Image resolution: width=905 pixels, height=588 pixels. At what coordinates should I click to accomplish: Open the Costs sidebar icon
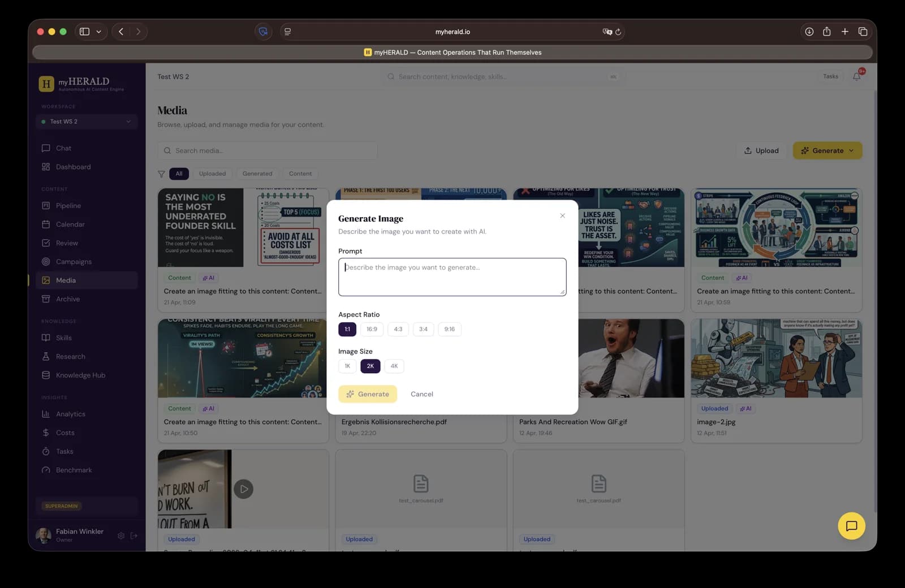46,433
